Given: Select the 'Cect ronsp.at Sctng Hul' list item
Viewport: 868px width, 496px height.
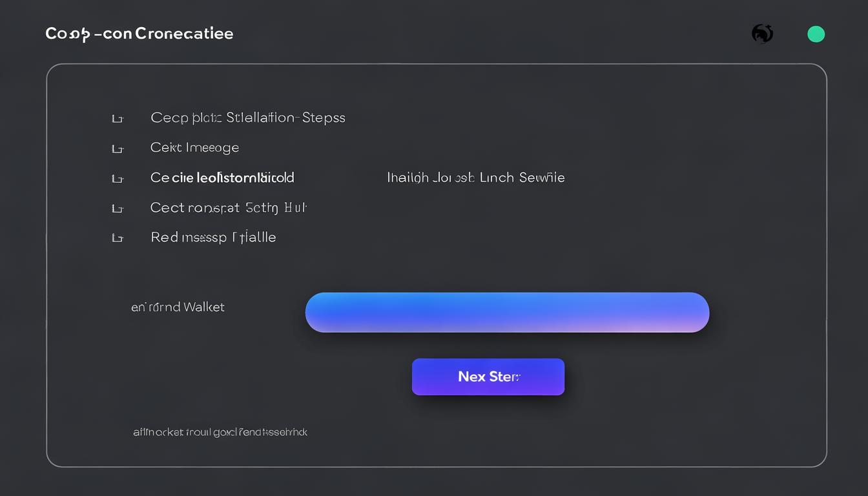Looking at the screenshot, I should click(228, 207).
